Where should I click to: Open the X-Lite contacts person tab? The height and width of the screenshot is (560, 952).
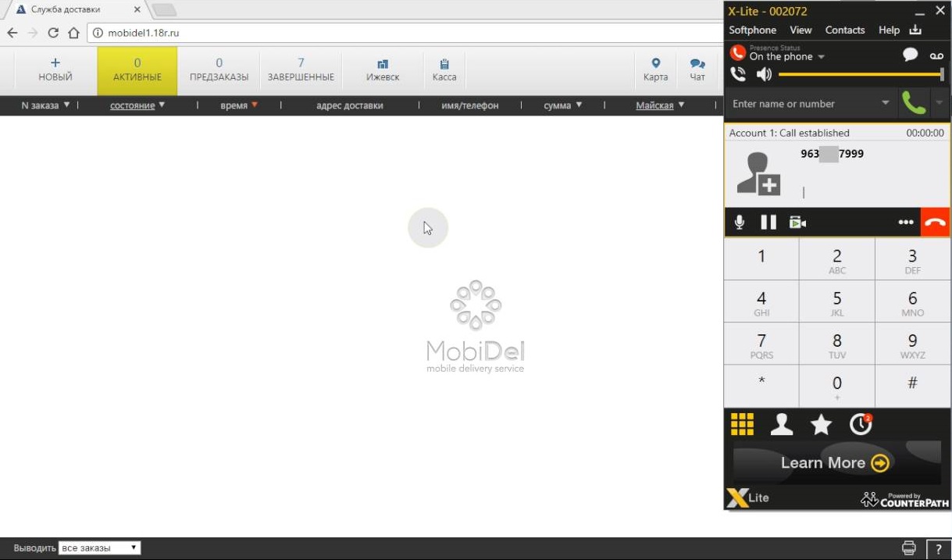(x=782, y=424)
